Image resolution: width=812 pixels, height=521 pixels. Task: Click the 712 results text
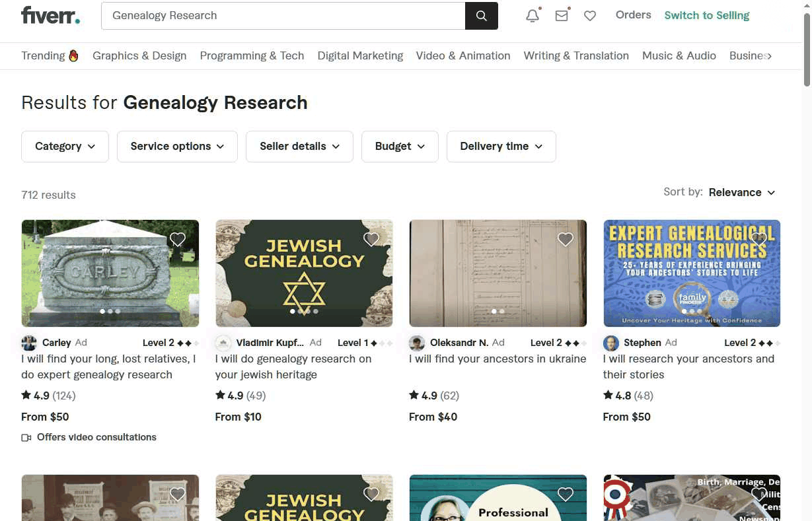pyautogui.click(x=48, y=195)
